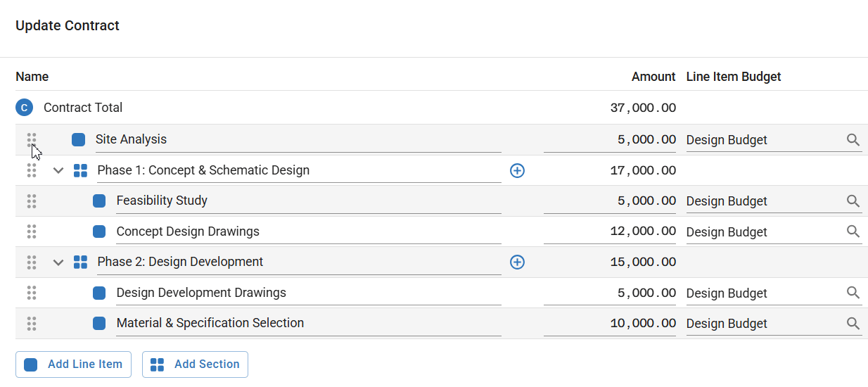Click the drag handle beside Site Analysis
The image size is (868, 387).
pos(32,139)
